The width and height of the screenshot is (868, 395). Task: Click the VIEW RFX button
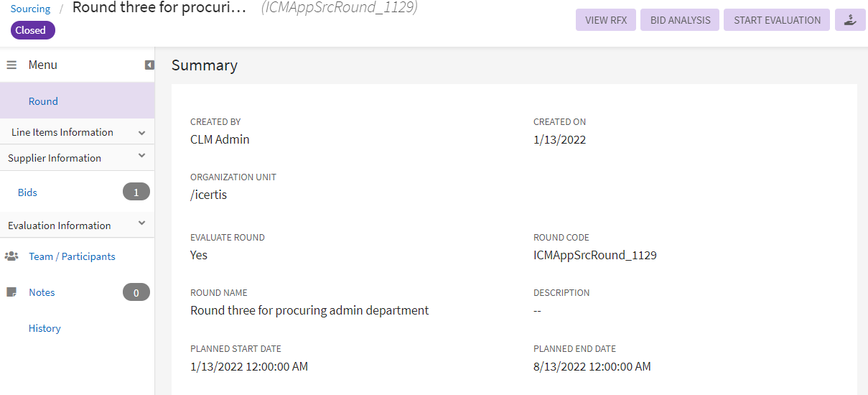pos(606,20)
